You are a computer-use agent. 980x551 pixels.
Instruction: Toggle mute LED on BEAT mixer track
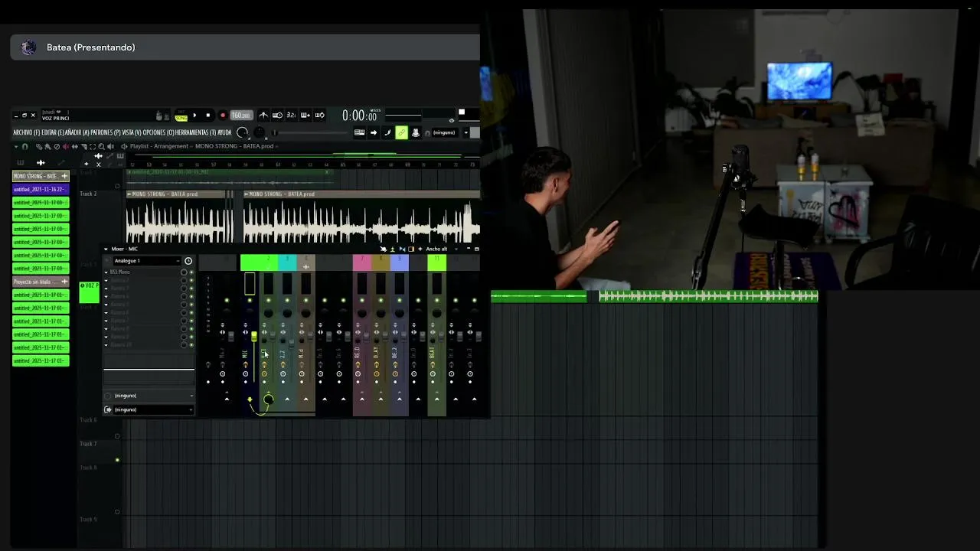(x=436, y=300)
